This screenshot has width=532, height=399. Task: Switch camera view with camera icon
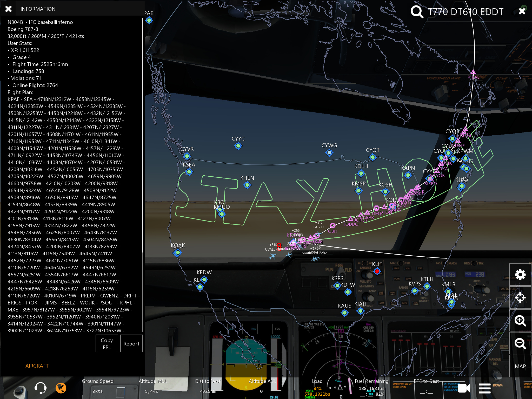pos(464,388)
